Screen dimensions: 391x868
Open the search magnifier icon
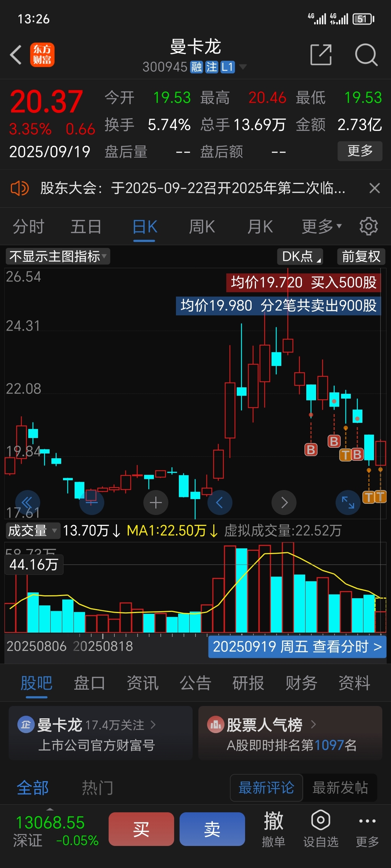pos(366,55)
